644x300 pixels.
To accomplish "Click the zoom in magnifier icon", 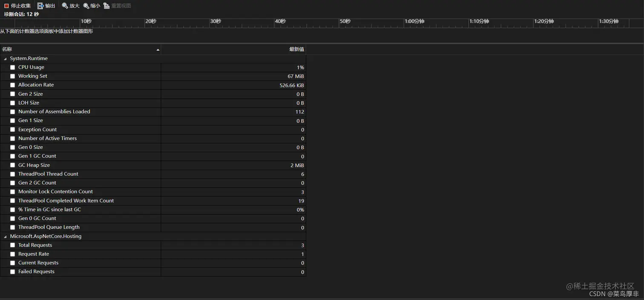I will (x=65, y=6).
